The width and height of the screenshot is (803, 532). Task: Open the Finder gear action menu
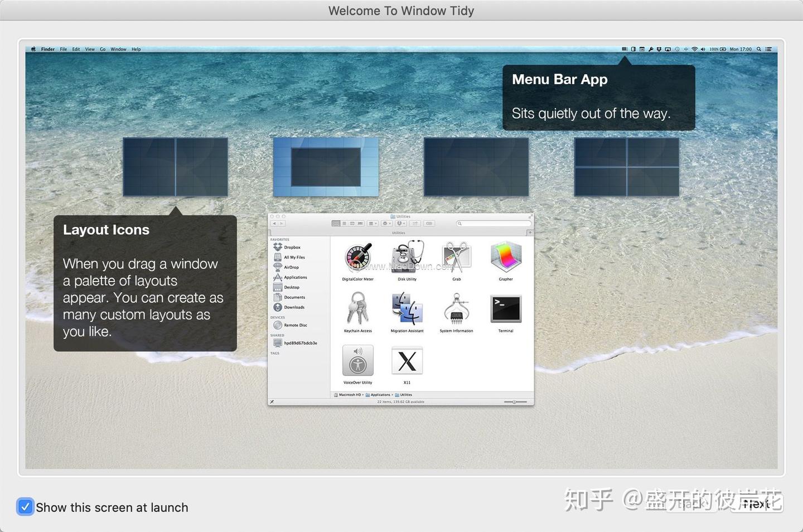coord(385,223)
